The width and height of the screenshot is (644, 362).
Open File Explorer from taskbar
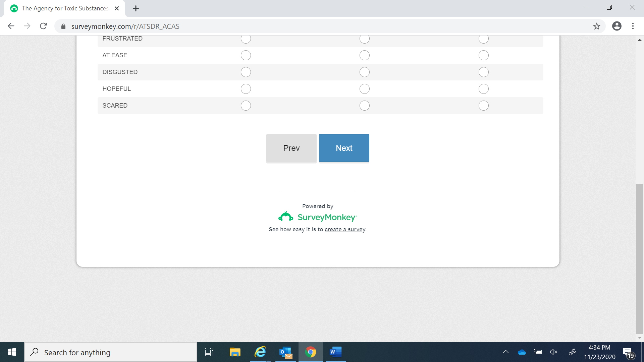click(235, 352)
